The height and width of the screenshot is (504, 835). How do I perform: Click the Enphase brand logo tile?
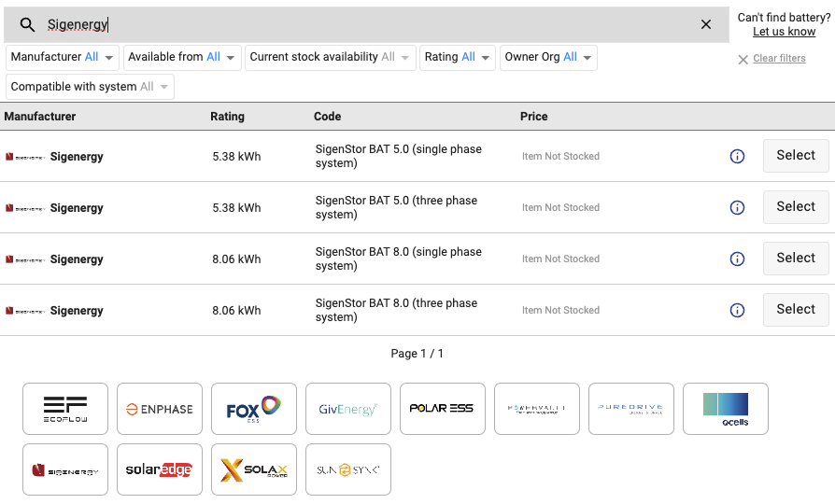coord(160,409)
